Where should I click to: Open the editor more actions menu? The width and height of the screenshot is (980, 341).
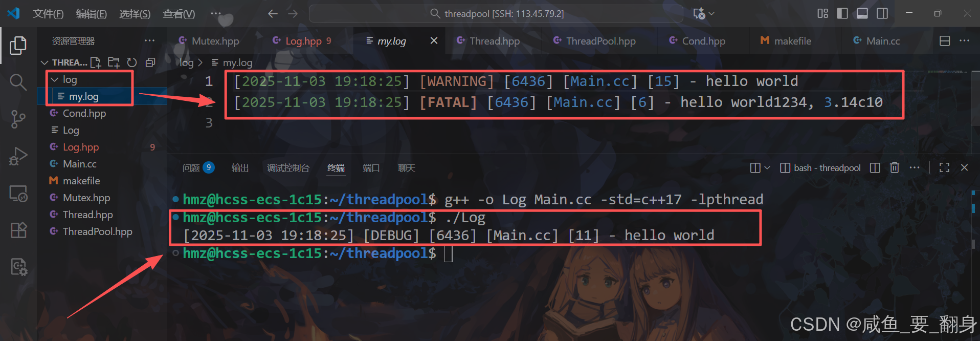coord(964,41)
